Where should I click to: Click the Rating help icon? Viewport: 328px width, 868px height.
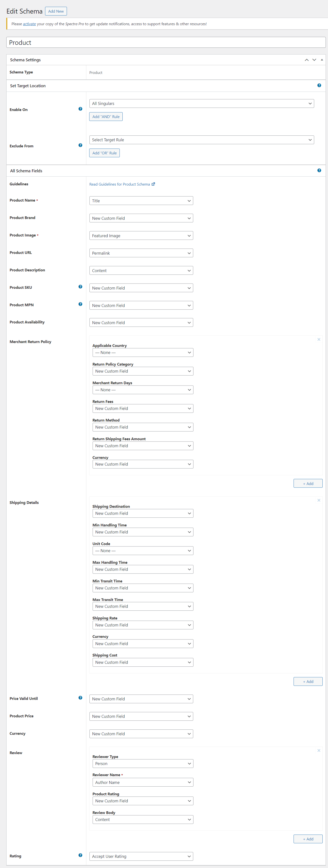80,855
